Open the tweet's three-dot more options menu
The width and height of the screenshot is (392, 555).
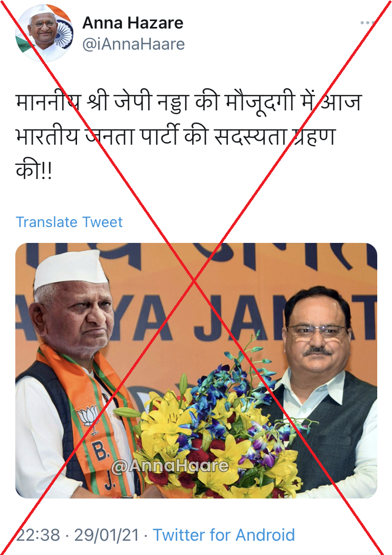click(368, 23)
